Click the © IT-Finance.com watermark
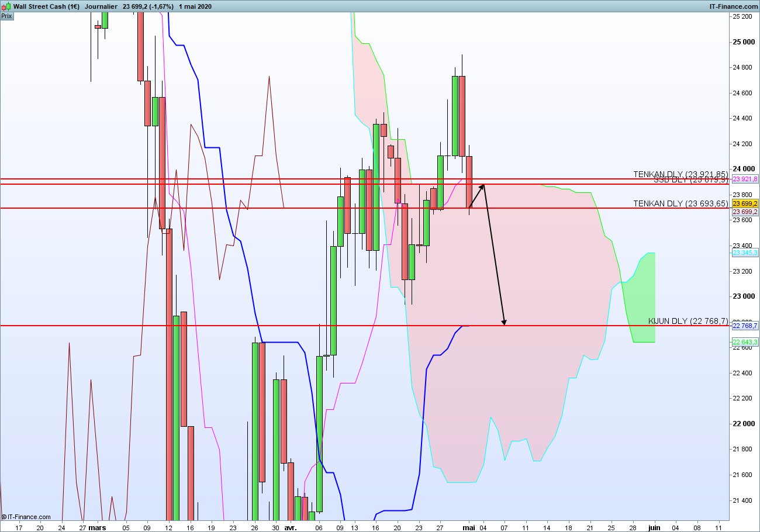The height and width of the screenshot is (532, 760). coord(26,517)
